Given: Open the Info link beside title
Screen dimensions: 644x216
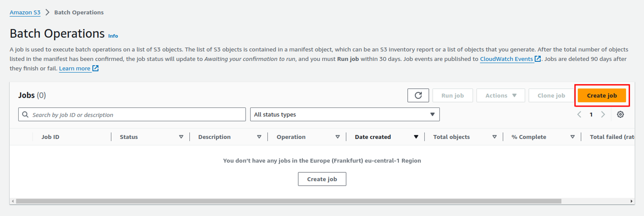Looking at the screenshot, I should pos(113,36).
